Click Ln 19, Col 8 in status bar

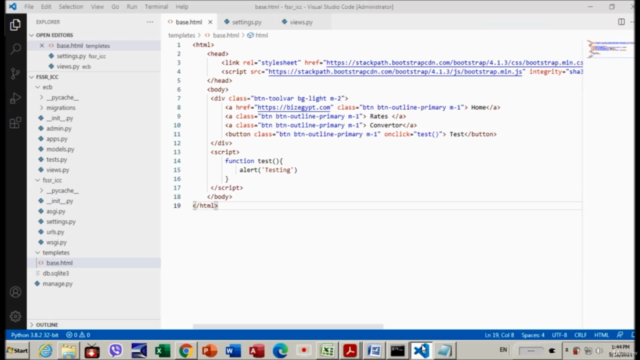(x=499, y=335)
